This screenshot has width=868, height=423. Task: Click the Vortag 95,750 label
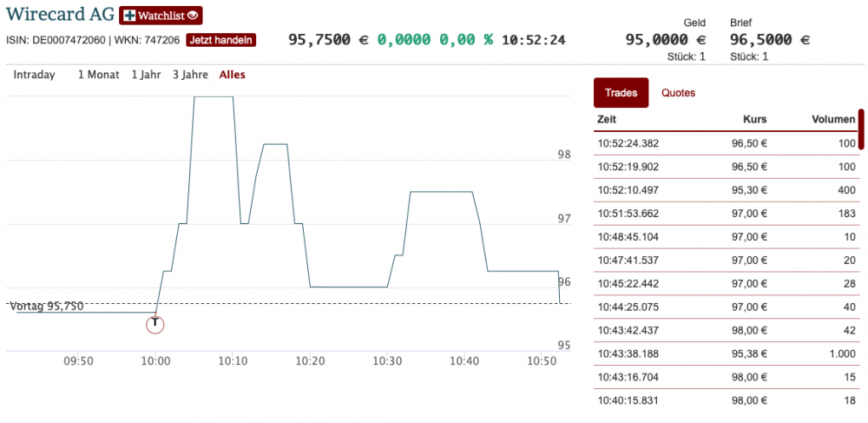pyautogui.click(x=47, y=307)
